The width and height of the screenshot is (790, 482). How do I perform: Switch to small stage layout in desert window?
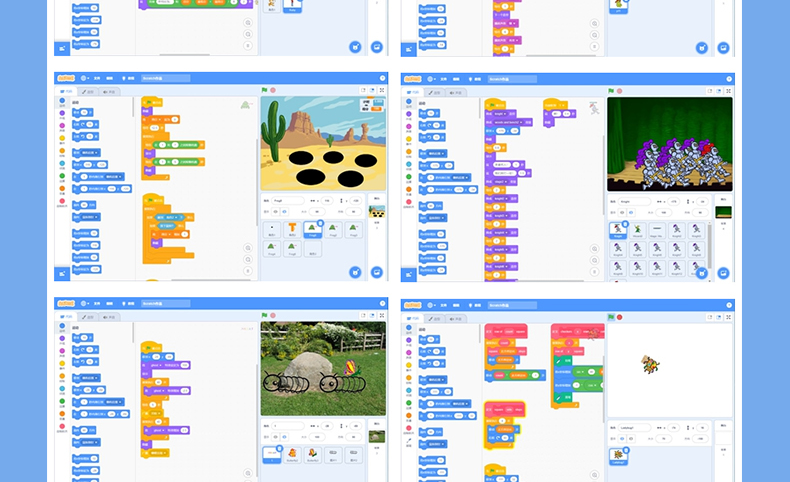pos(363,90)
